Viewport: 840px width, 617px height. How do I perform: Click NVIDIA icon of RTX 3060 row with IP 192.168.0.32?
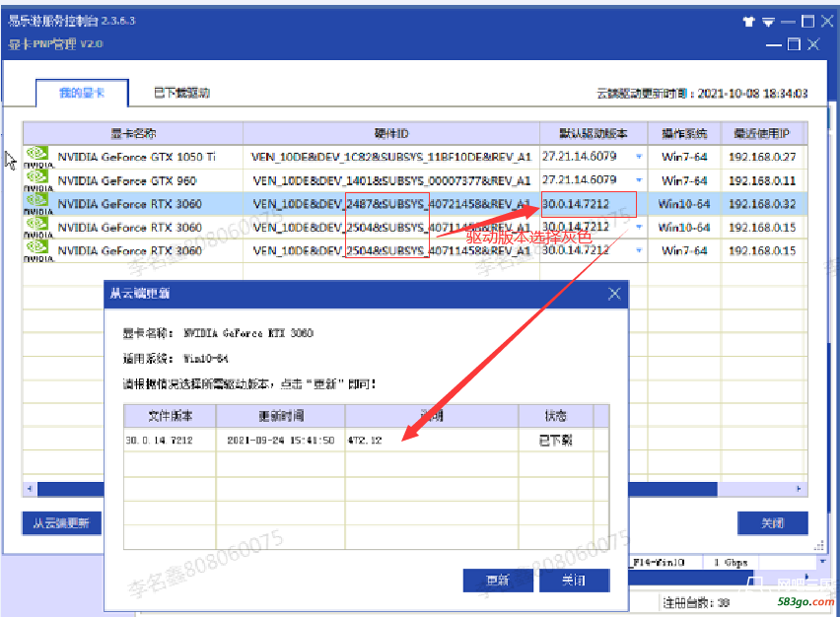click(38, 204)
